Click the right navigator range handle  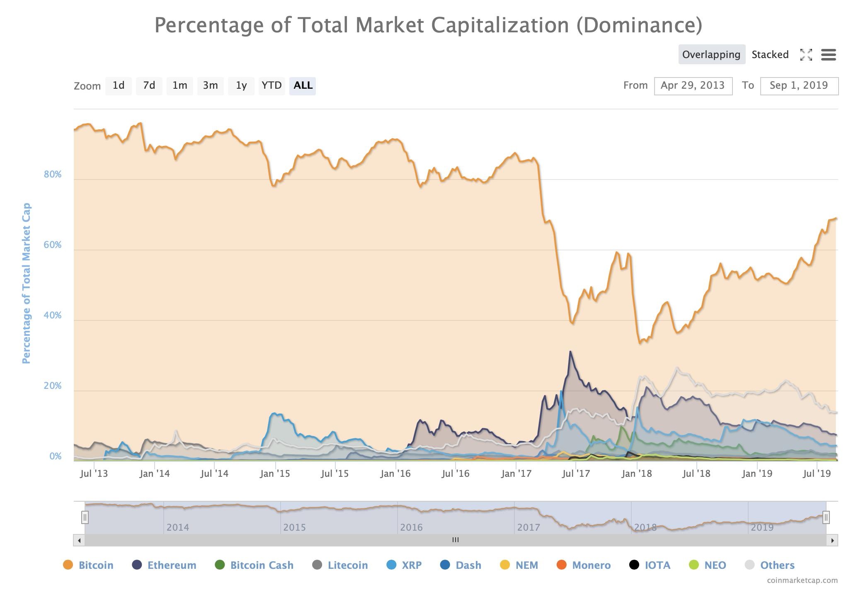[826, 517]
